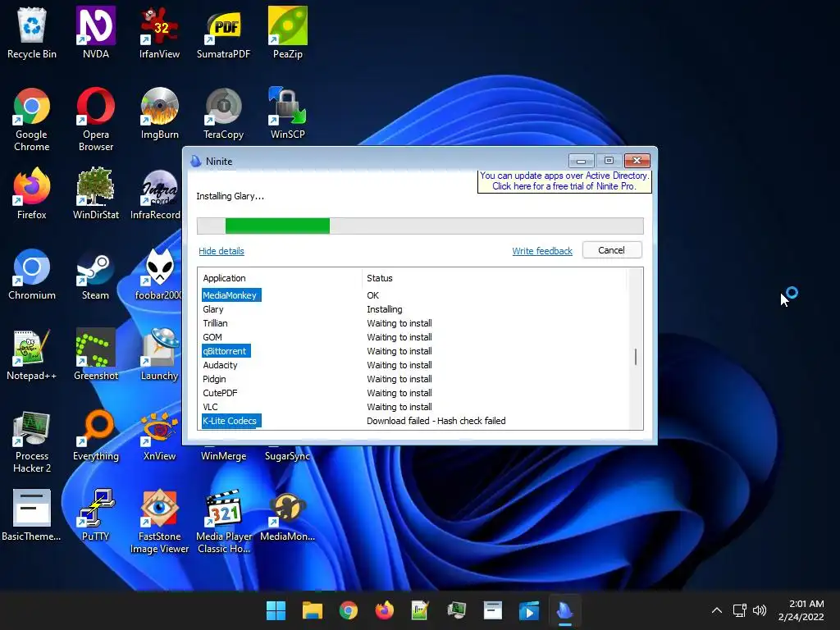Open the Recycle Bin desktop icon

(32, 32)
